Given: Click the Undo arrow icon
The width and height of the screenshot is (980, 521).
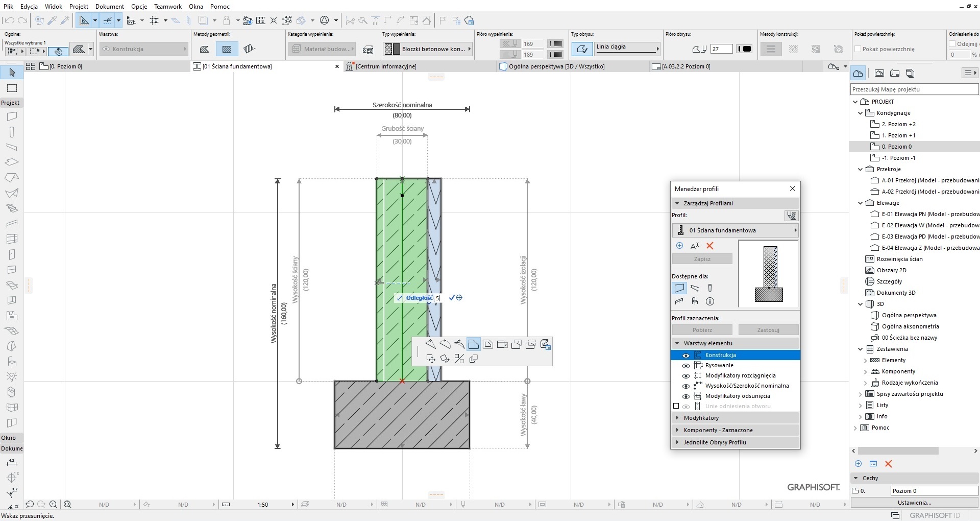Looking at the screenshot, I should pyautogui.click(x=9, y=20).
